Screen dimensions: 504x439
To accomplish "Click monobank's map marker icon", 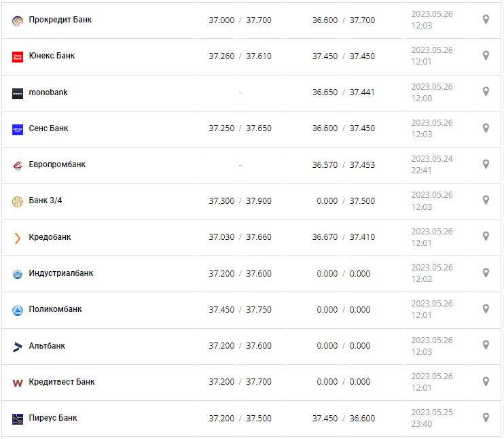I will 486,92.
